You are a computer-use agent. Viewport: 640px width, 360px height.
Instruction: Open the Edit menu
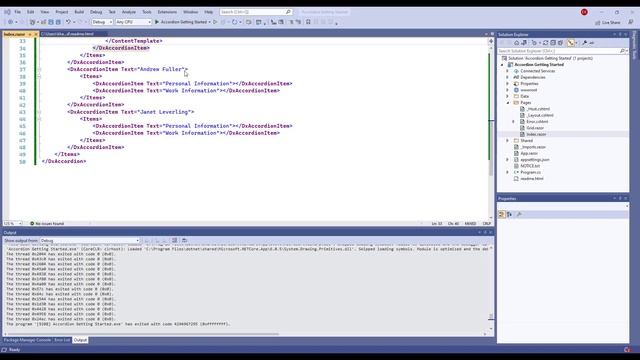[30, 12]
